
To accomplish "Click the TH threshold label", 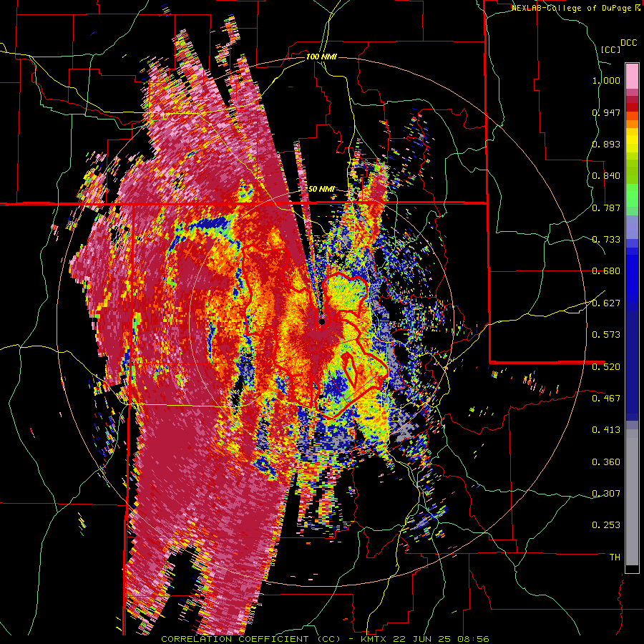I will [x=615, y=557].
